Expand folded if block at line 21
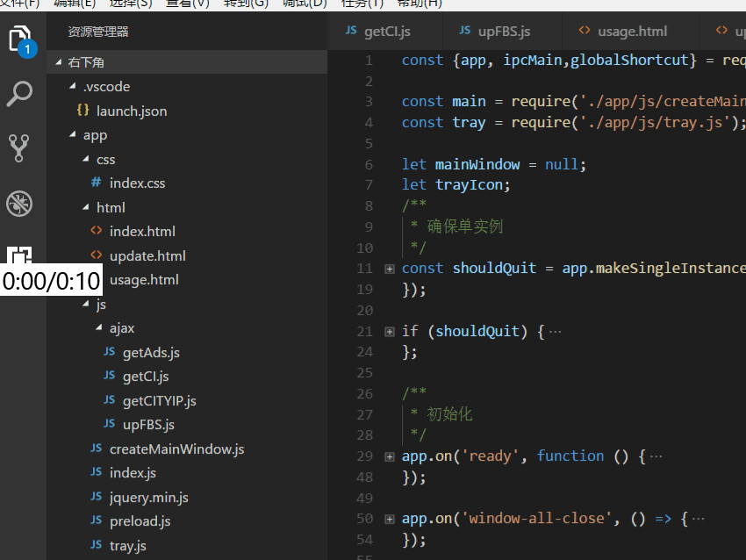The height and width of the screenshot is (560, 746). [x=390, y=332]
